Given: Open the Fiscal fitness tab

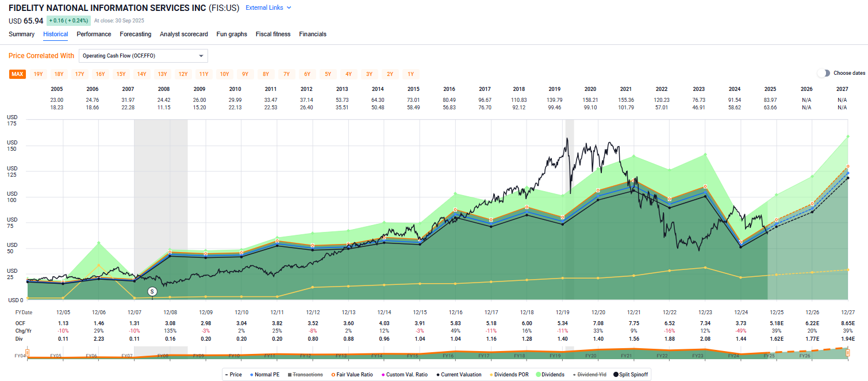Looking at the screenshot, I should click(x=273, y=34).
